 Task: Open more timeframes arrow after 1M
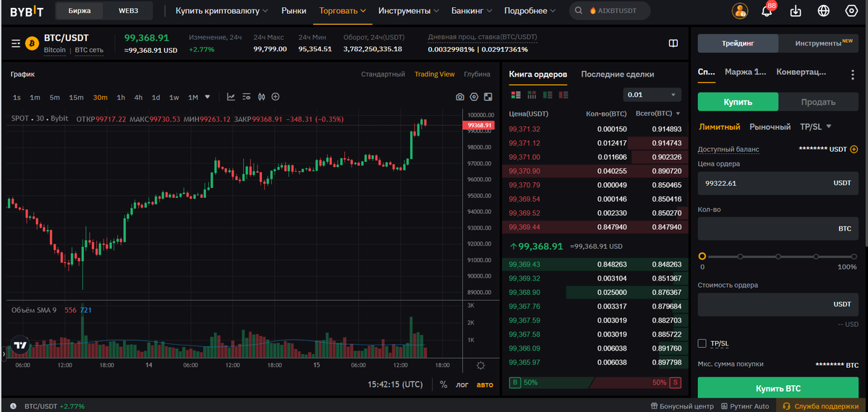tap(208, 97)
